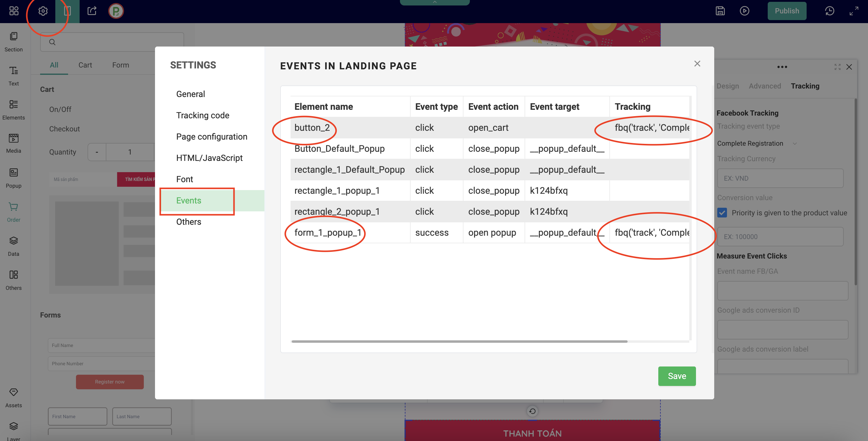868x441 pixels.
Task: Click the green P avatar icon
Action: [116, 11]
